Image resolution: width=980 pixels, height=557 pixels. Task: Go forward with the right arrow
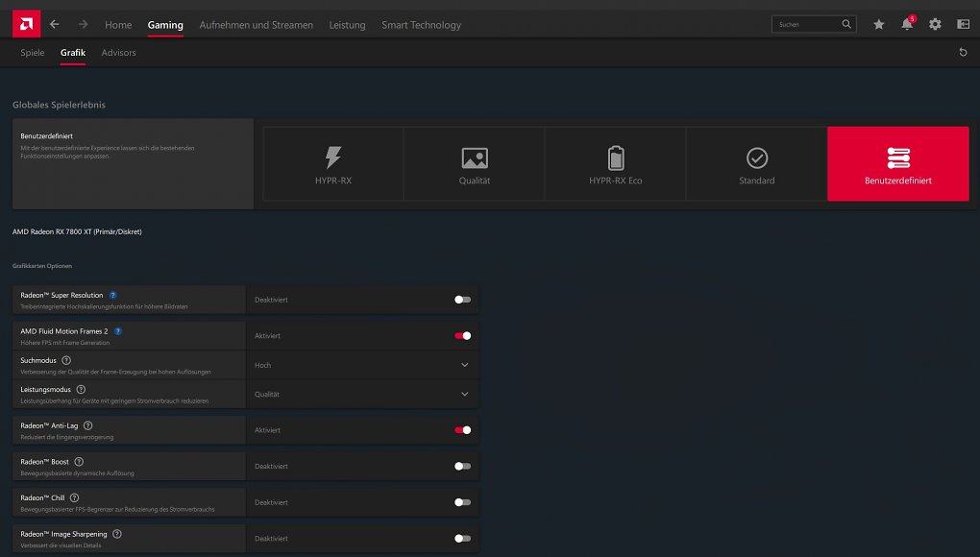pos(84,24)
